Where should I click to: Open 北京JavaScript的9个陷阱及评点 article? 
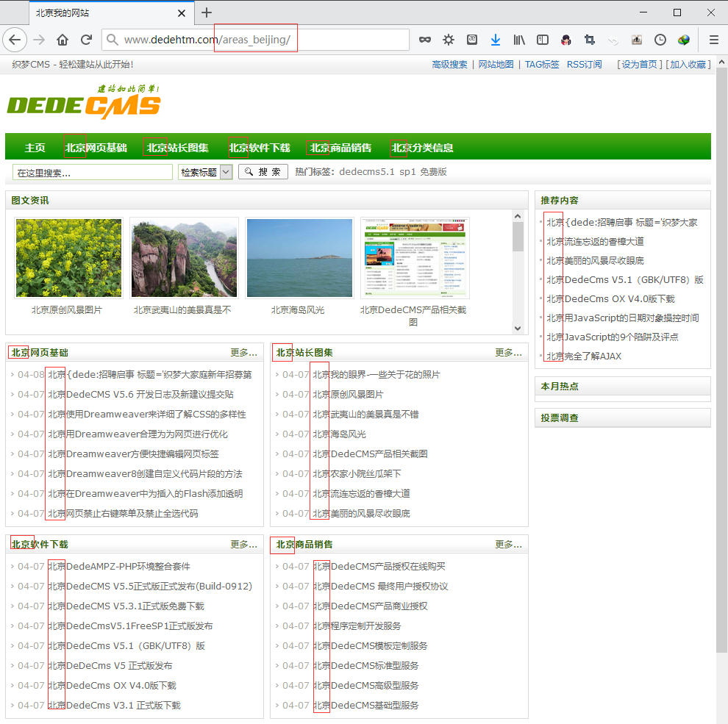point(613,337)
